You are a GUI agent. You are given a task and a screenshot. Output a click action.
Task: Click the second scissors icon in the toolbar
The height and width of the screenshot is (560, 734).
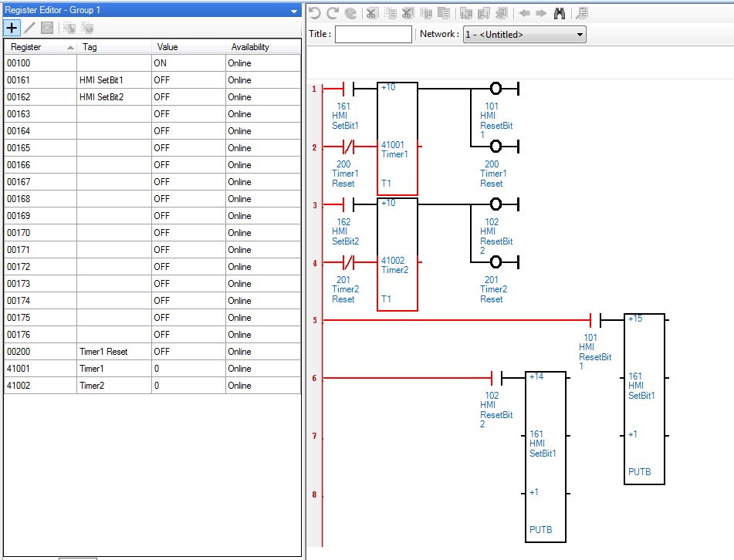[x=408, y=13]
